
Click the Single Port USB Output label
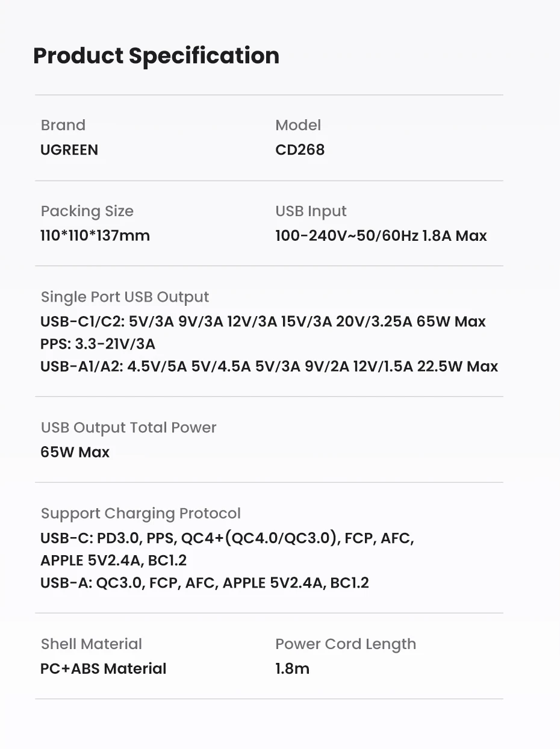pyautogui.click(x=125, y=297)
